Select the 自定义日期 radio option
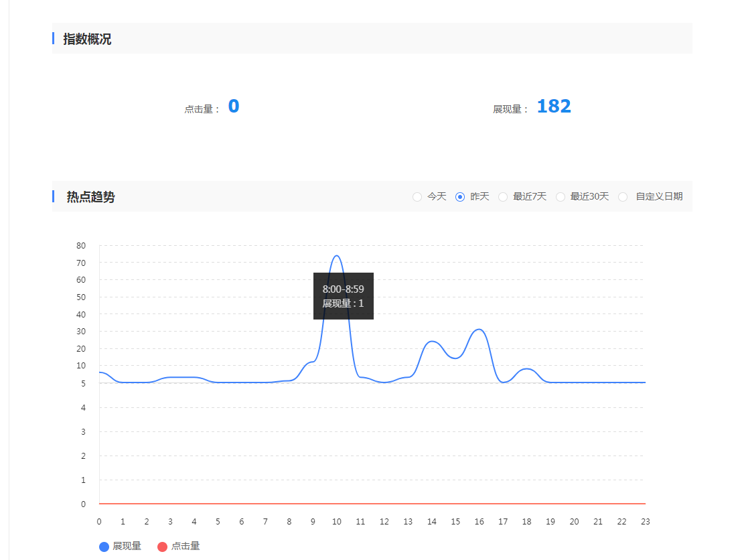Image resolution: width=738 pixels, height=560 pixels. point(623,197)
